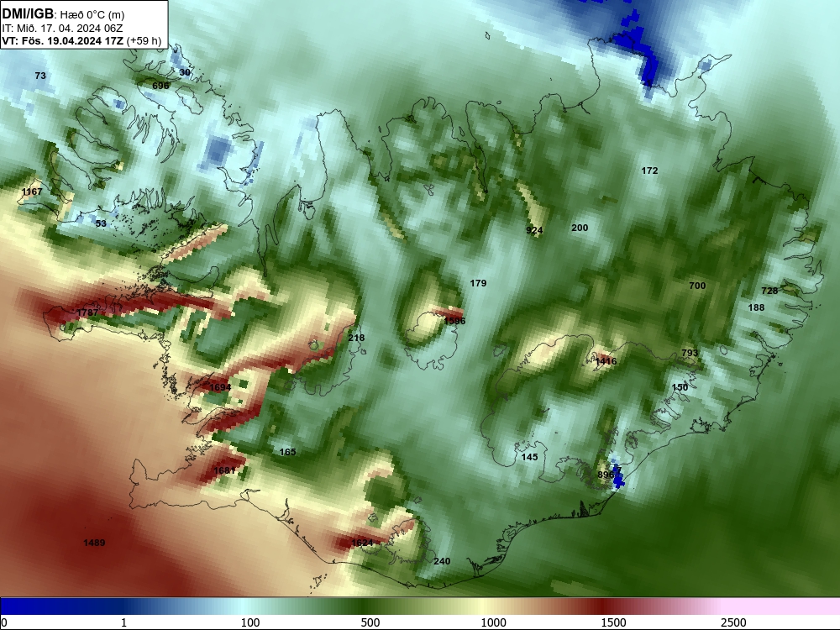Click the 'VT: Fös. 19.04.2024 17Z (+59 h)' line
Image resolution: width=840 pixels, height=630 pixels.
coord(81,40)
